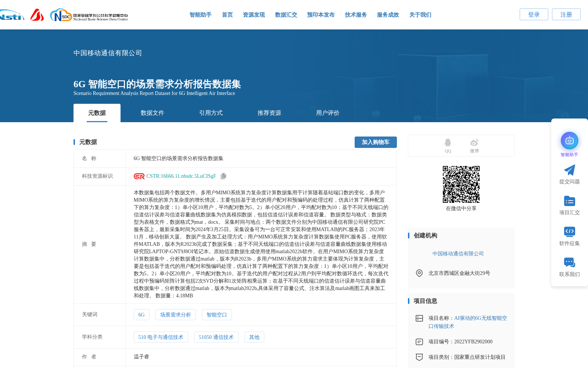Click the 项目编号 note icon
Image resolution: width=588 pixels, height=368 pixels.
coord(419,342)
